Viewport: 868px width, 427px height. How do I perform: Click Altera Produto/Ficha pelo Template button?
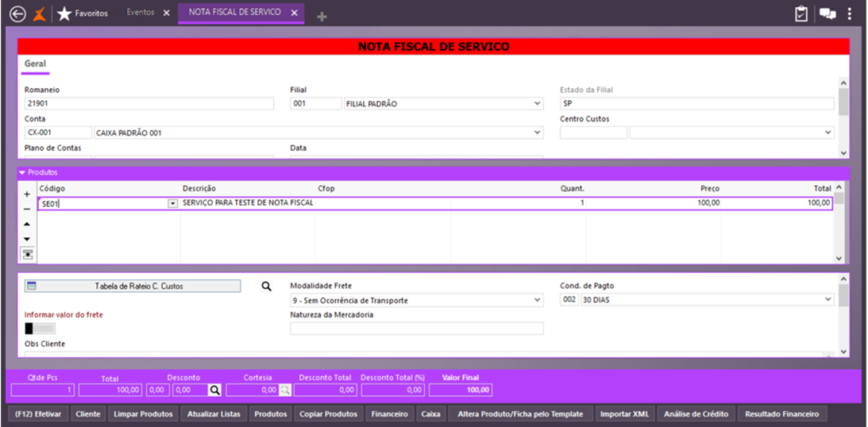520,414
